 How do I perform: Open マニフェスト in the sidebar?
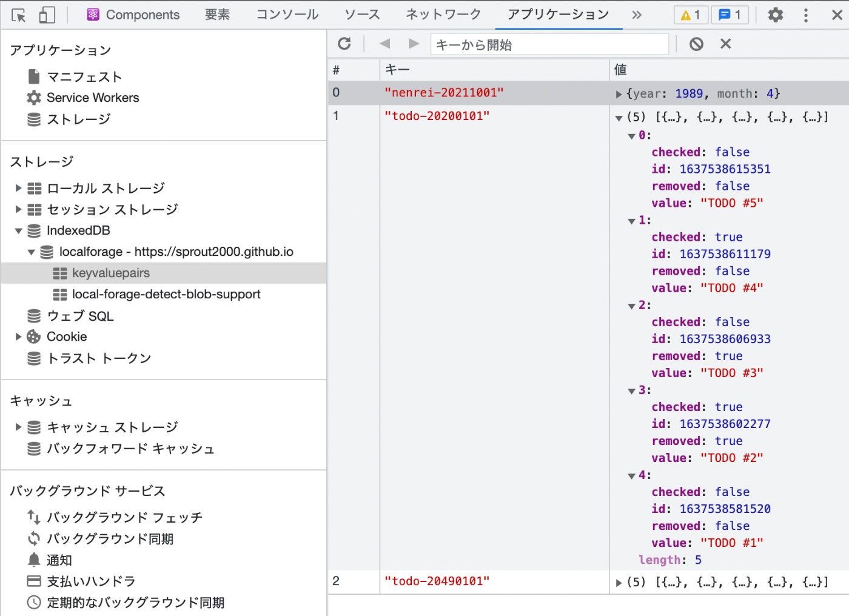[x=85, y=77]
